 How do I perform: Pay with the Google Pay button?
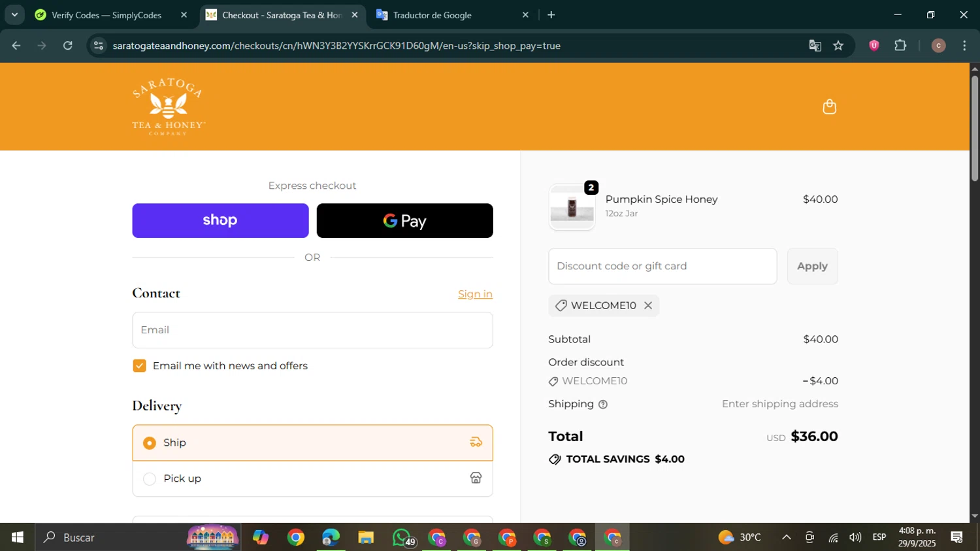coord(404,220)
